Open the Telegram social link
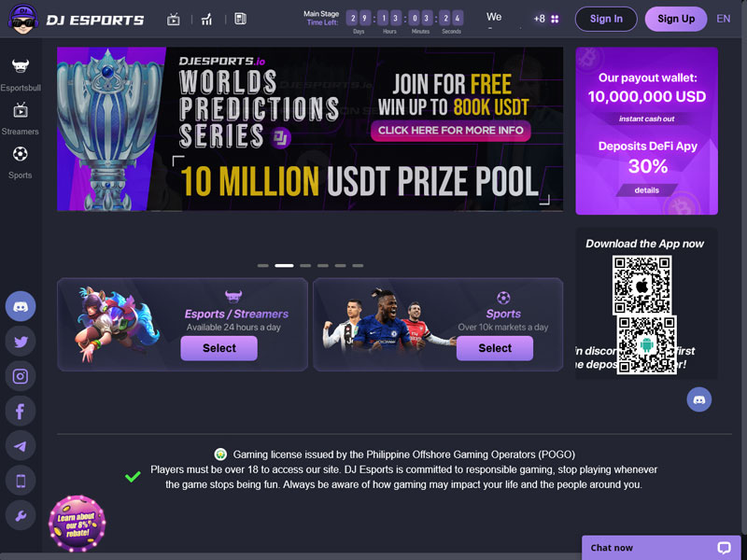This screenshot has width=747, height=560. click(x=21, y=446)
